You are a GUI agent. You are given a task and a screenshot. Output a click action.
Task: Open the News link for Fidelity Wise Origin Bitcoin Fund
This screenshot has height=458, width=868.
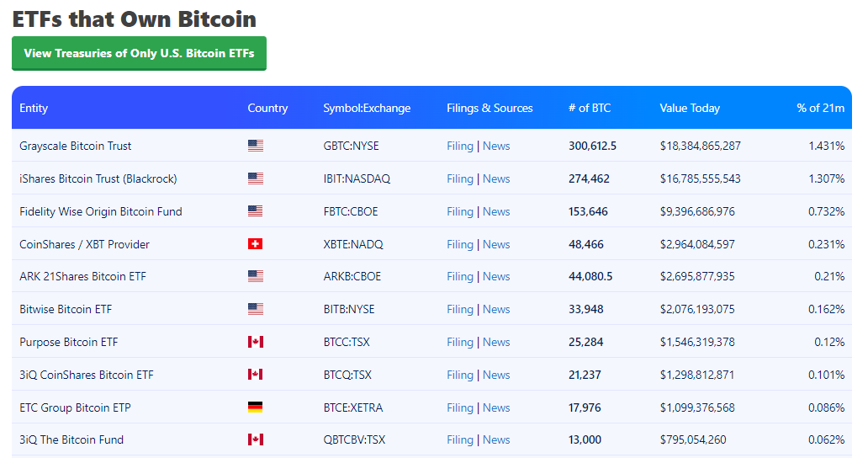click(x=496, y=211)
